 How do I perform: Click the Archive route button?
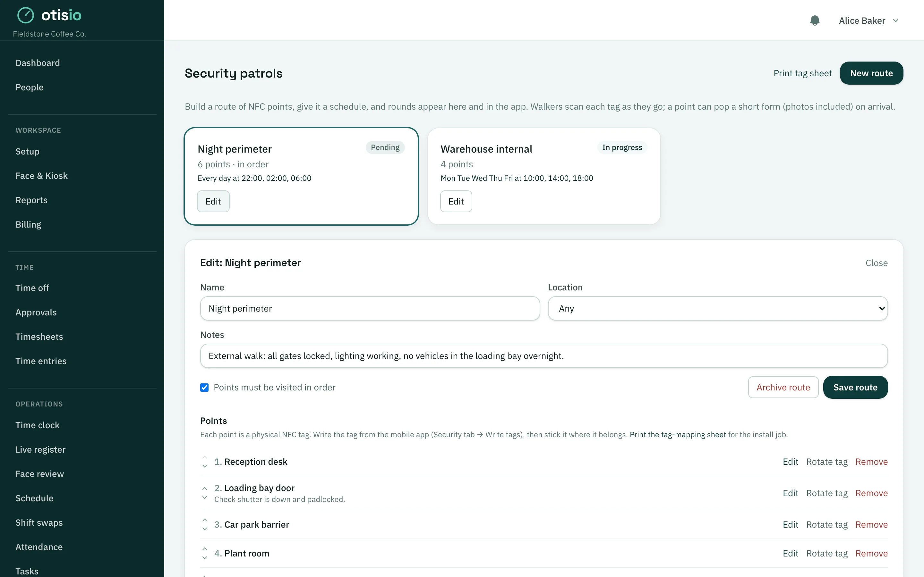pyautogui.click(x=783, y=387)
